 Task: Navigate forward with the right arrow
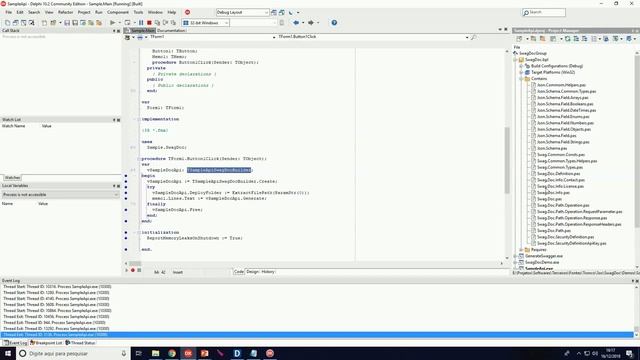[x=311, y=23]
